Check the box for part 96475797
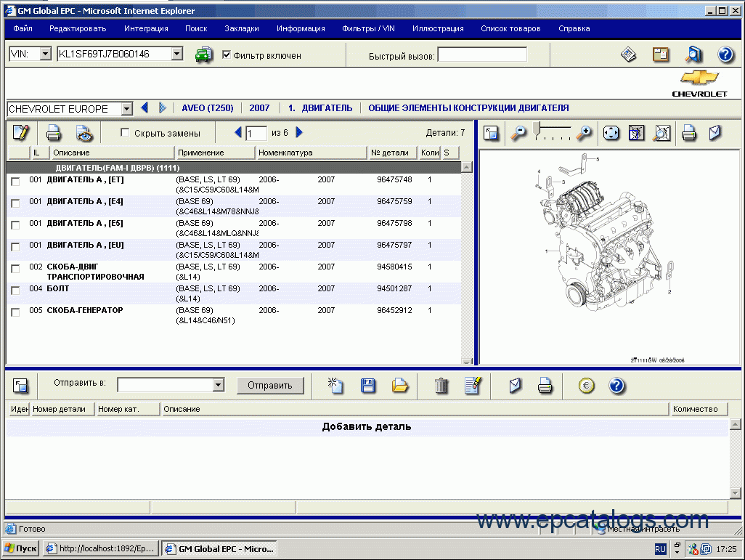The image size is (745, 560). pyautogui.click(x=15, y=247)
